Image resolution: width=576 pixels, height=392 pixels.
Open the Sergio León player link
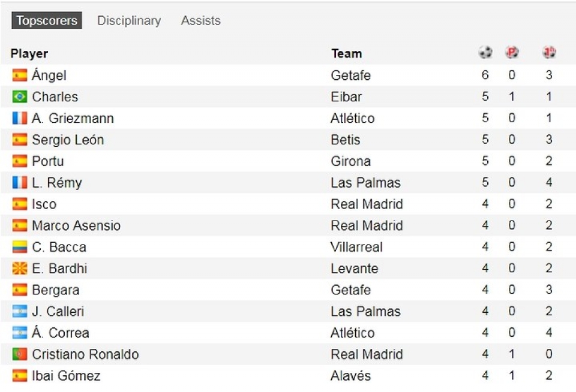pos(68,140)
